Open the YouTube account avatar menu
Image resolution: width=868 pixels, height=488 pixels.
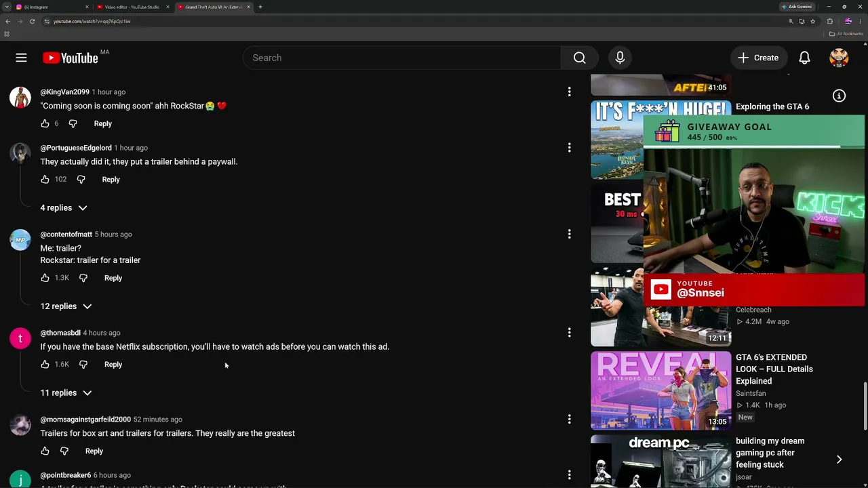(x=839, y=58)
